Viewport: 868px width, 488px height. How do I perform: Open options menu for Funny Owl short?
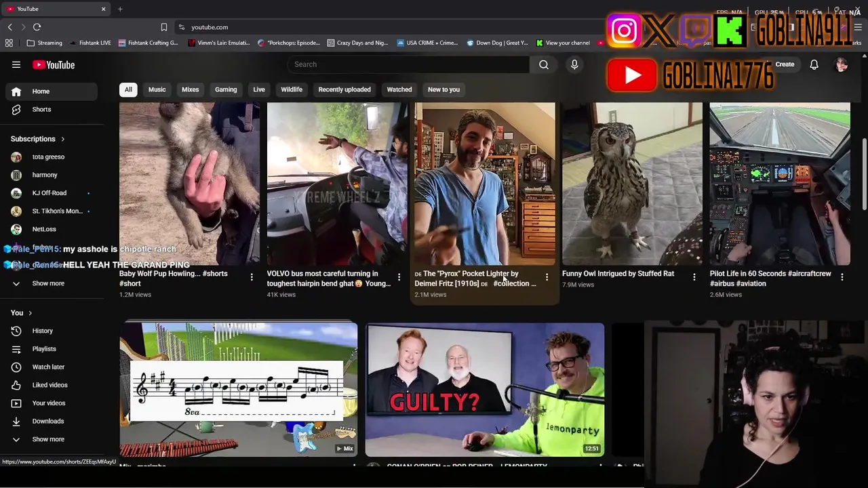click(694, 277)
